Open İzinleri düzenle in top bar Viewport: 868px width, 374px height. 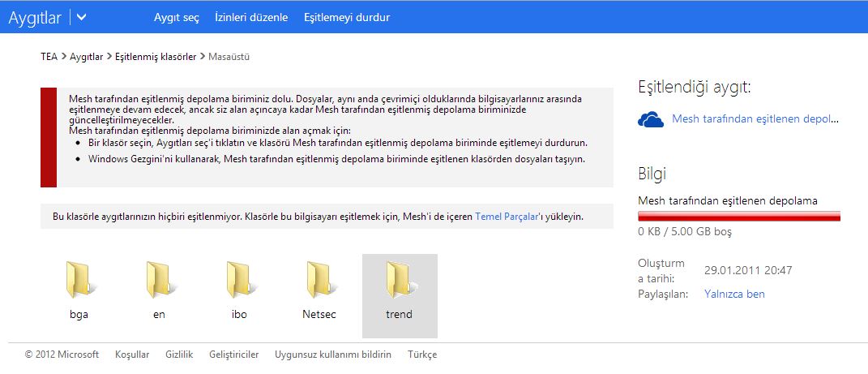coord(251,17)
